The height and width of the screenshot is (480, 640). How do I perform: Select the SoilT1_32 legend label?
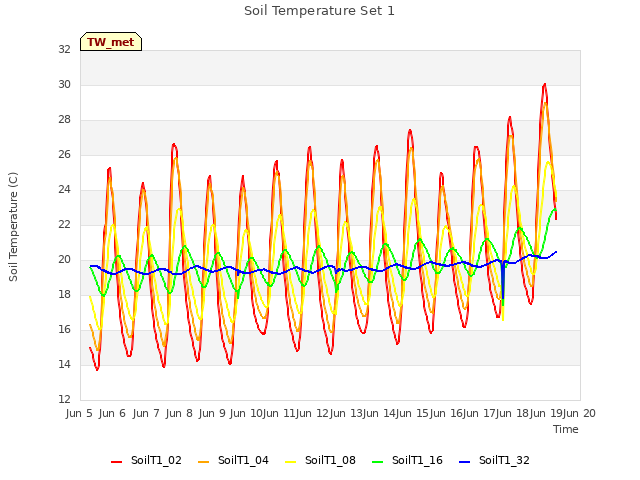click(x=504, y=460)
